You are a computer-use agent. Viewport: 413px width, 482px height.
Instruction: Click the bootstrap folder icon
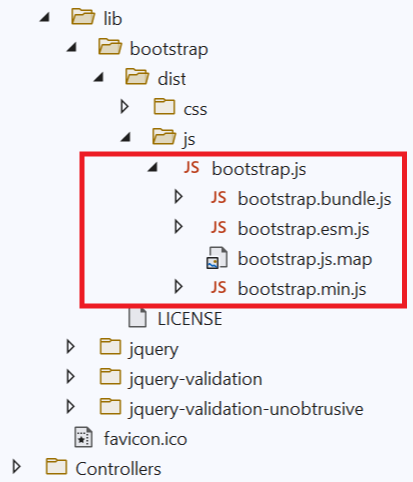point(110,47)
